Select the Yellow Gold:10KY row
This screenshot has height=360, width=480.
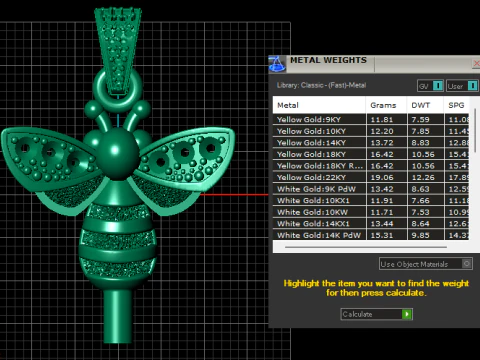click(x=371, y=131)
